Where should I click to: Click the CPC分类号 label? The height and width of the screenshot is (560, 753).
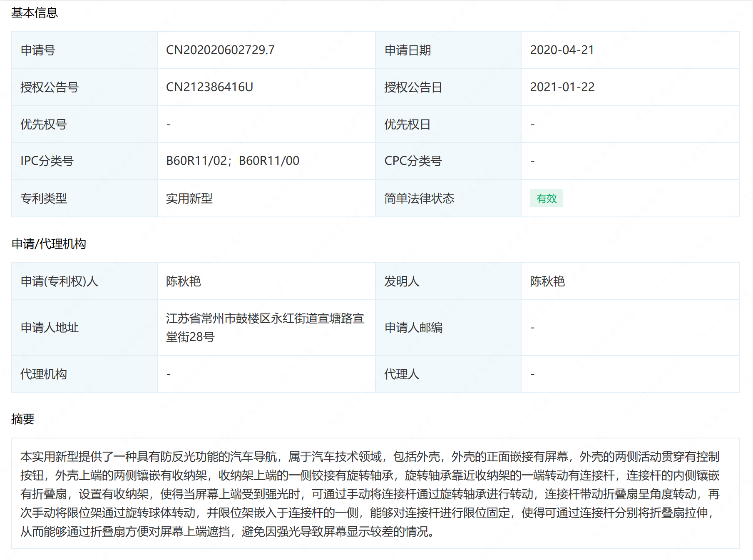pyautogui.click(x=413, y=161)
